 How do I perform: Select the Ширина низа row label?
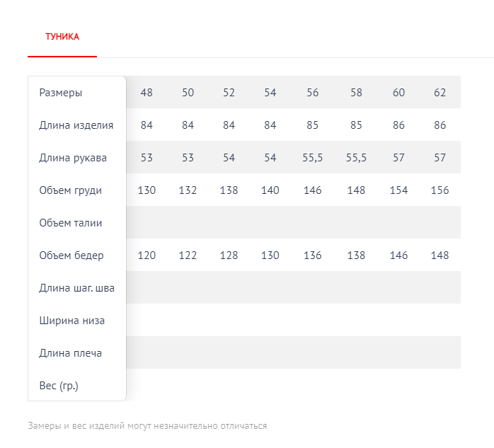click(x=72, y=321)
